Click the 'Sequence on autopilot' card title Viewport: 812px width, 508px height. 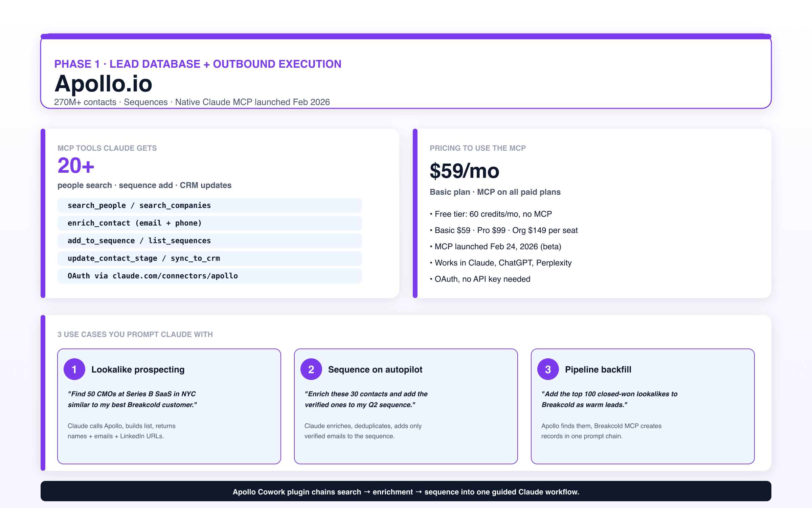pos(375,369)
